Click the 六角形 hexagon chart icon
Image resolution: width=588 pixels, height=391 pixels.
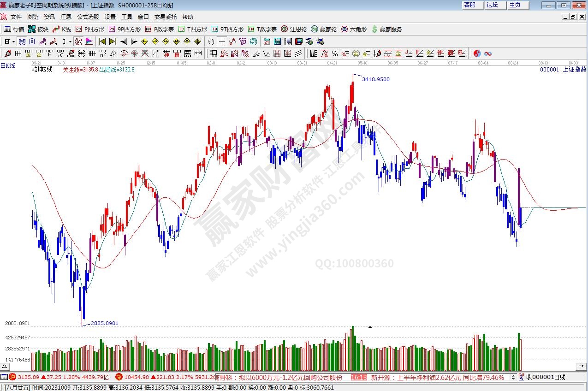pos(354,29)
